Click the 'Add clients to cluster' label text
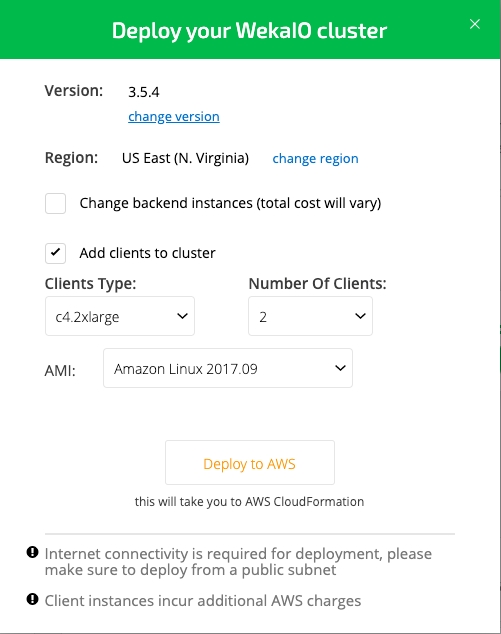The width and height of the screenshot is (501, 634). (147, 253)
